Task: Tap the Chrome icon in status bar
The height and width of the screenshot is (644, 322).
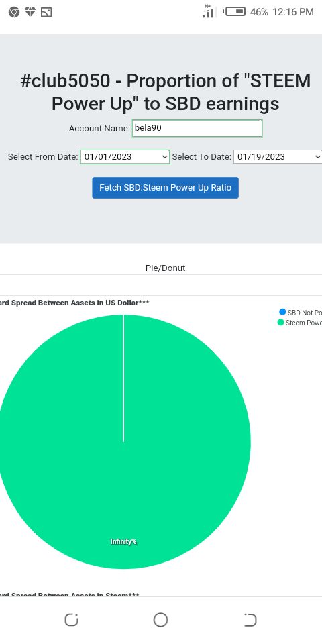Action: 14,12
